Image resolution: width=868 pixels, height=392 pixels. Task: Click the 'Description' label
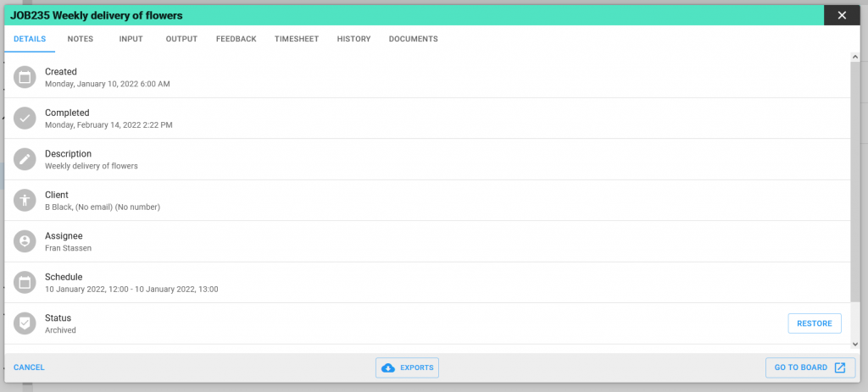coord(68,154)
